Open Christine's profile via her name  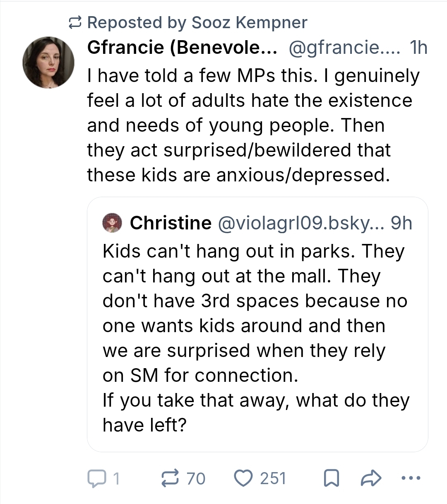[171, 223]
